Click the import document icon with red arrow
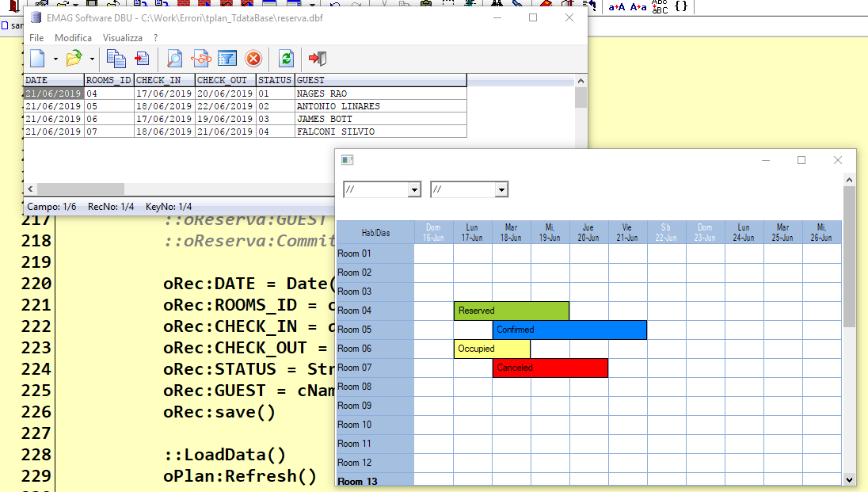The width and height of the screenshot is (868, 492). 143,58
